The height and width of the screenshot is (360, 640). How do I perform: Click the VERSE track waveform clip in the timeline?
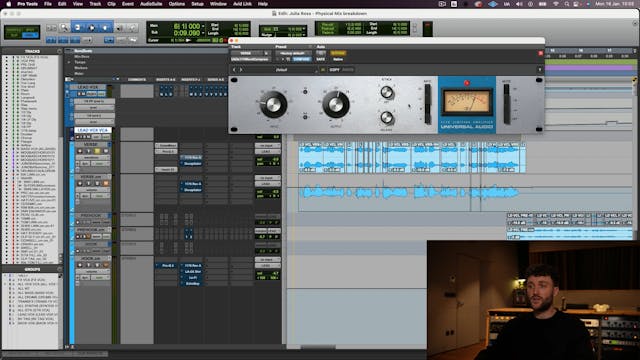pos(412,157)
